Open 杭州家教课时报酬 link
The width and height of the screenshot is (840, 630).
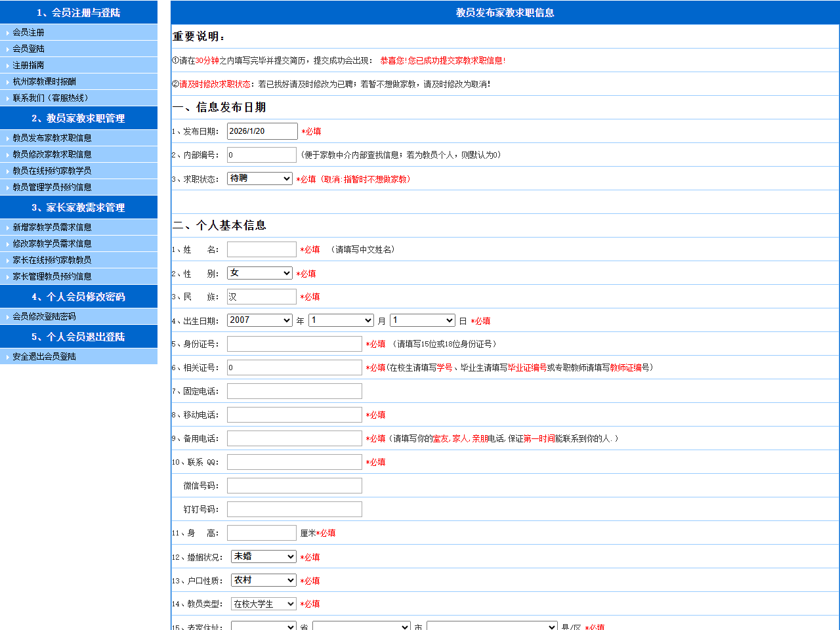(x=44, y=81)
